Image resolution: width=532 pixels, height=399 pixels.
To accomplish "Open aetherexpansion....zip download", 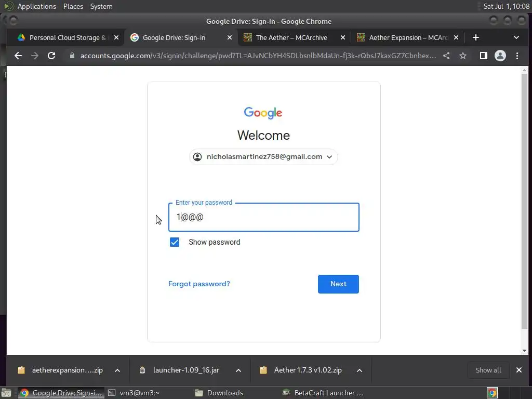I will coord(68,370).
